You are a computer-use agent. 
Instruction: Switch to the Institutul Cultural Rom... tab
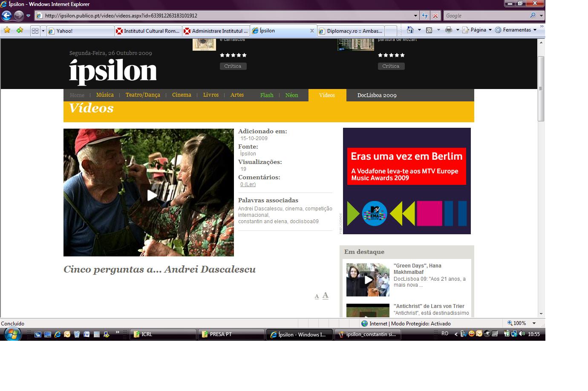148,31
